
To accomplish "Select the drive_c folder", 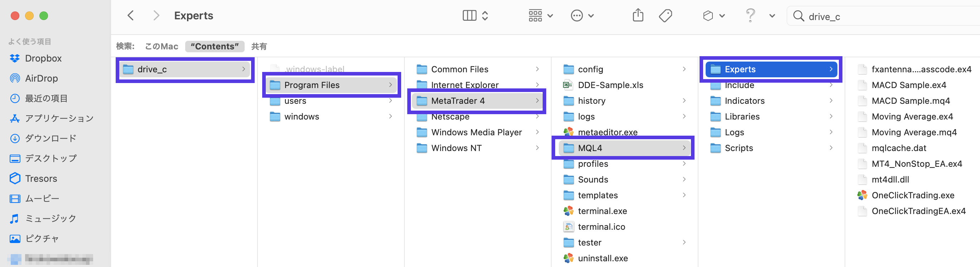I will (x=185, y=69).
